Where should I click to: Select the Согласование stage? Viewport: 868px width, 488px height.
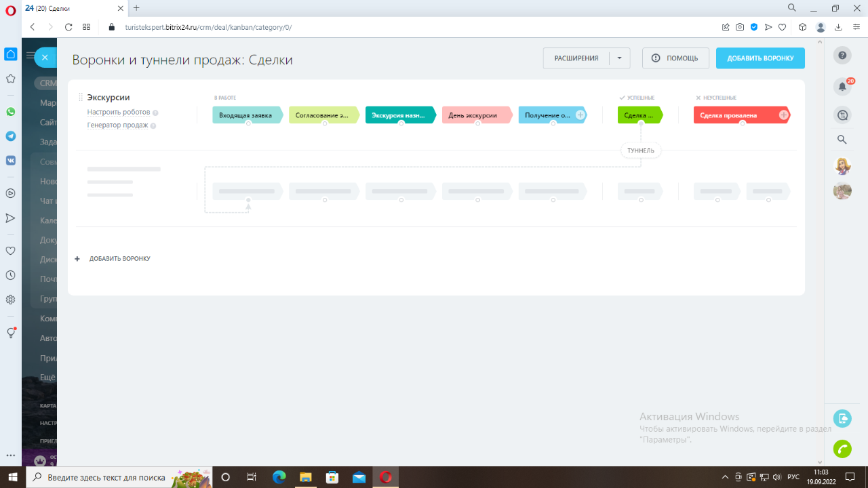[x=324, y=115]
